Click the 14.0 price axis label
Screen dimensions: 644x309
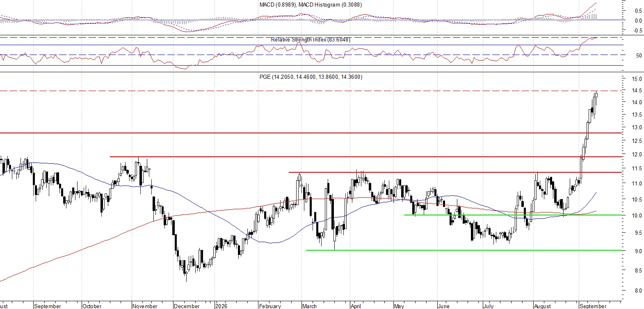(637, 102)
